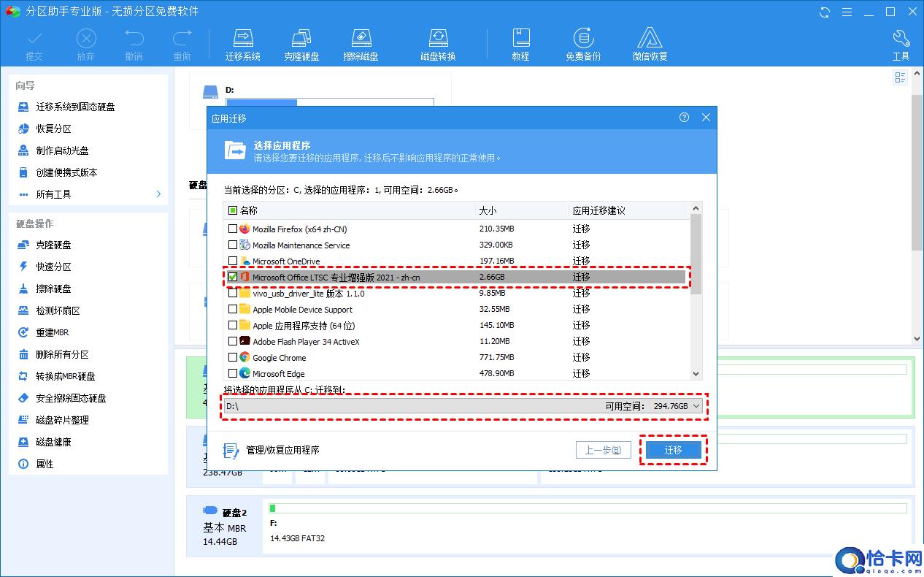Click the 提交 (commit) toolbar icon
Screen dimensions: 924x577
(x=34, y=45)
